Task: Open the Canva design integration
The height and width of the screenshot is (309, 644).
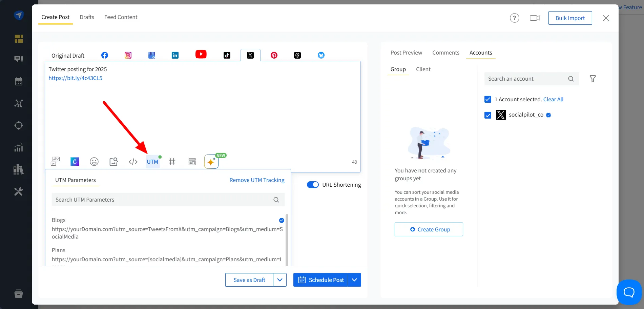Action: point(75,162)
